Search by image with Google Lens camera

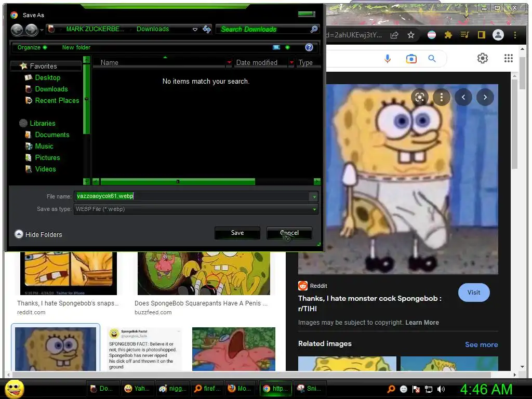point(411,59)
